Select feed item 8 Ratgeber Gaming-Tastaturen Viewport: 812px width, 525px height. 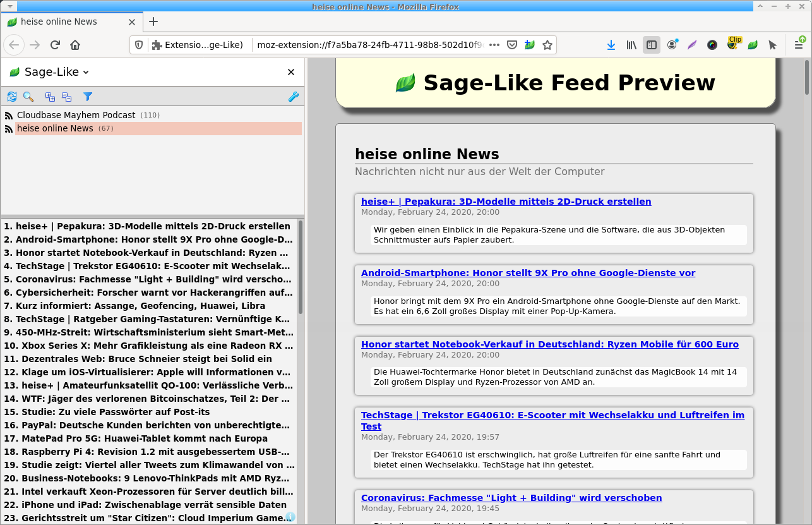[149, 319]
